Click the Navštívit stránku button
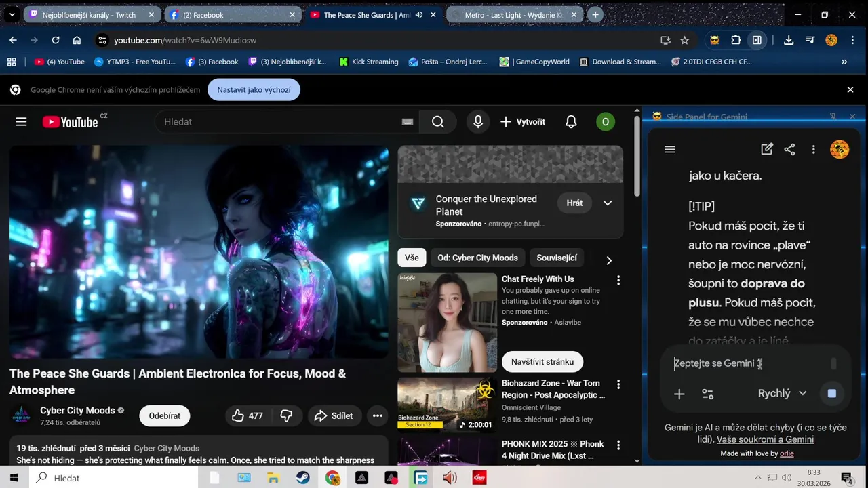 (x=542, y=362)
